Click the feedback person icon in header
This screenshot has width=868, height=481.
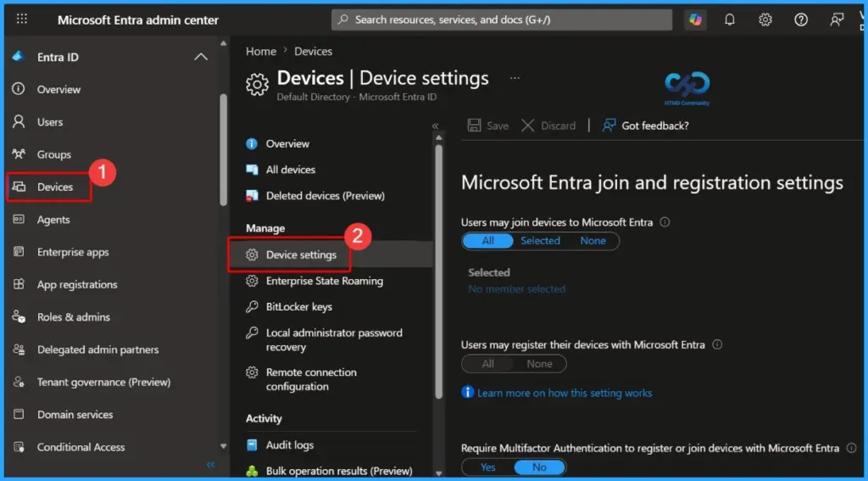tap(837, 20)
